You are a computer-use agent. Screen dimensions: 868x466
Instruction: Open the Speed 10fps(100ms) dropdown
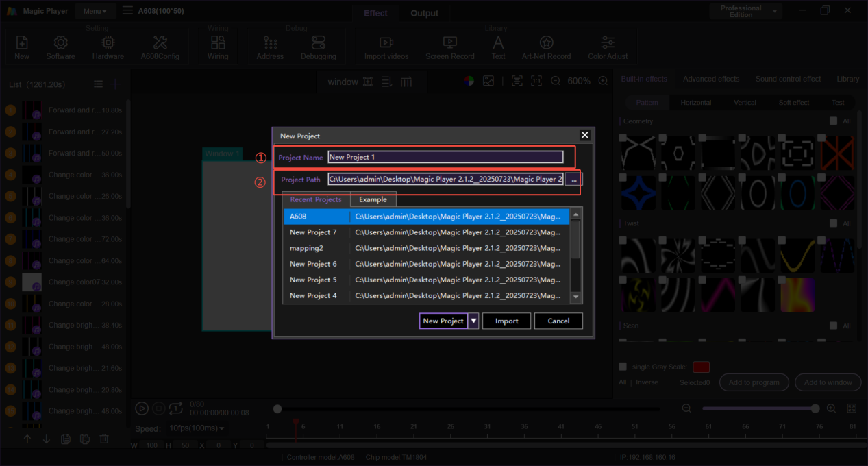pyautogui.click(x=197, y=428)
